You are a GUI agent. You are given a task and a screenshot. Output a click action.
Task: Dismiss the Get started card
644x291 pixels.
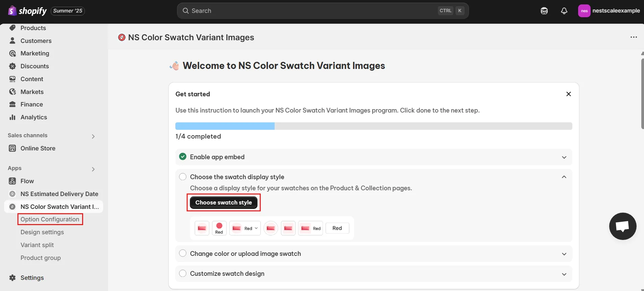[569, 94]
